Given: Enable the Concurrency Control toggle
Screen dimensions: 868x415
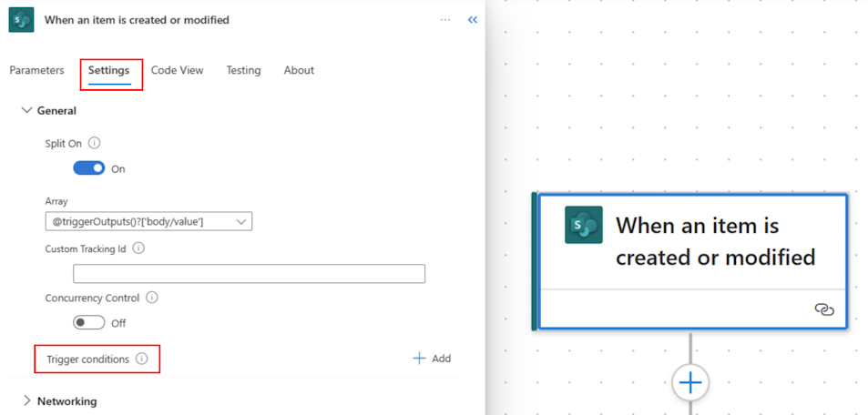Looking at the screenshot, I should coord(89,322).
